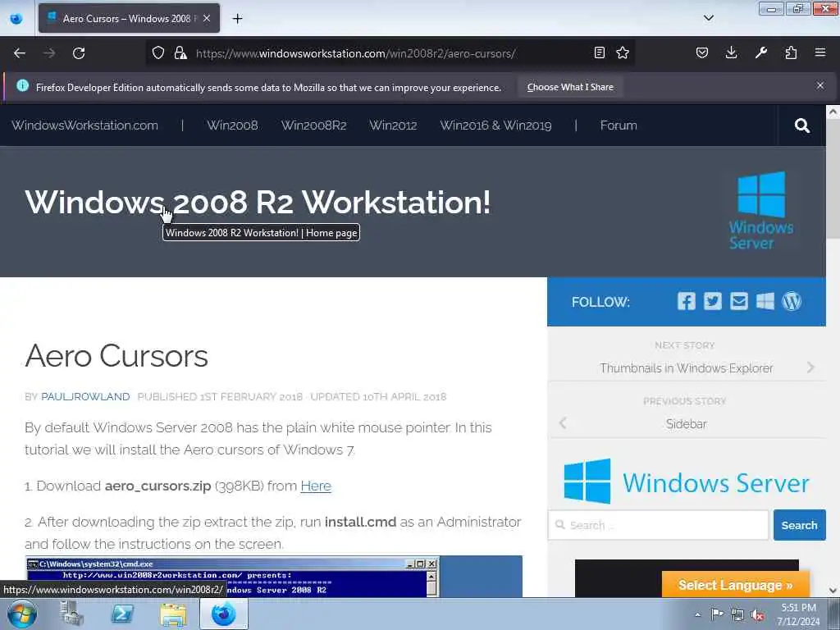840x630 pixels.
Task: Select the Aero Cursors browser tab
Action: (x=129, y=18)
